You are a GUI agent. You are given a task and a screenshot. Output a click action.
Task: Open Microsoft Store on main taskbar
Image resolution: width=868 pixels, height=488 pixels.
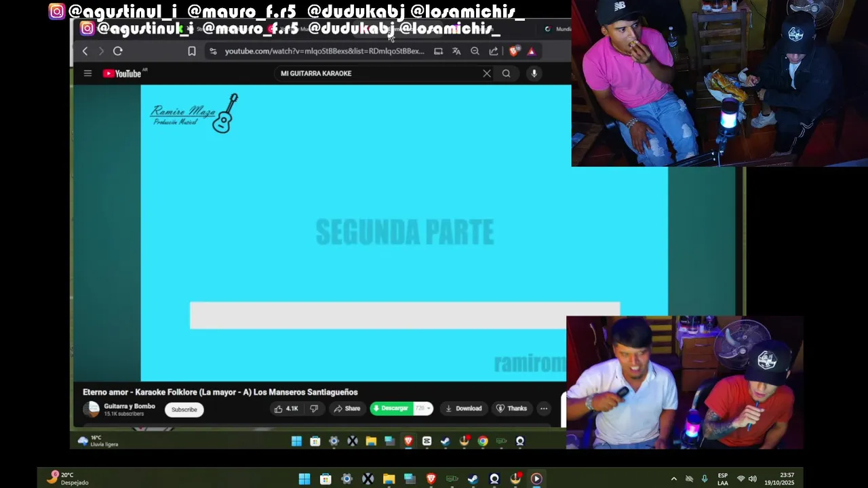pos(325,479)
